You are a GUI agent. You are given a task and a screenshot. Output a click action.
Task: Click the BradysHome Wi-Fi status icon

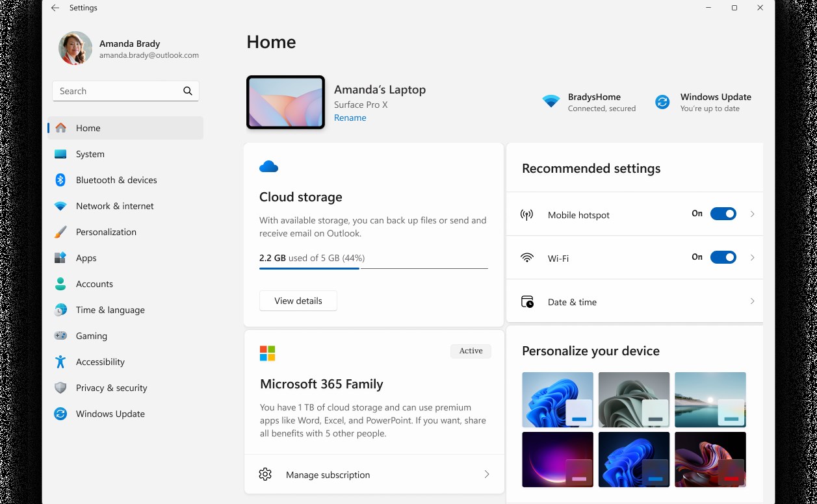click(551, 102)
